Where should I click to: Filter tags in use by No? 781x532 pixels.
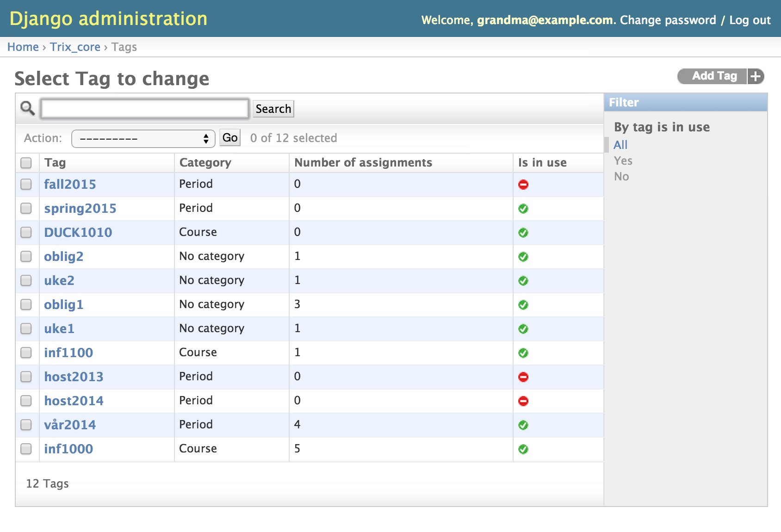[621, 177]
